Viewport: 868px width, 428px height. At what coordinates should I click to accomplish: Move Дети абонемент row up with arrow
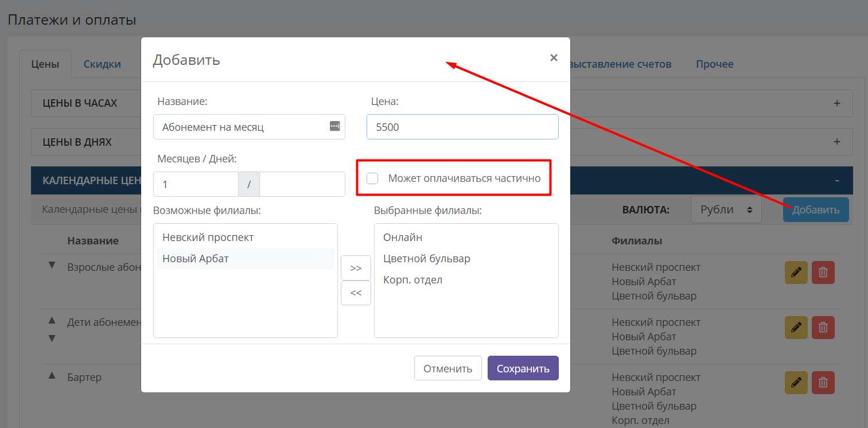tap(52, 320)
